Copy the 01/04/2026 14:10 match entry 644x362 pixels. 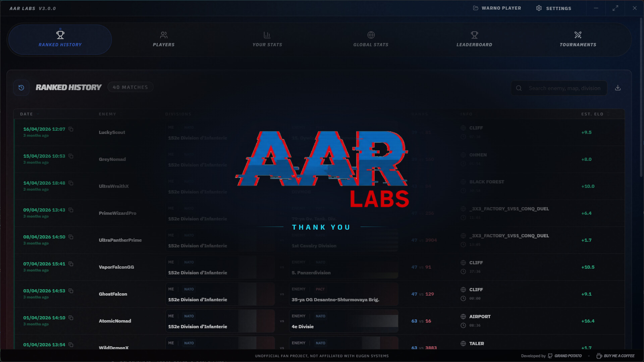point(71,318)
